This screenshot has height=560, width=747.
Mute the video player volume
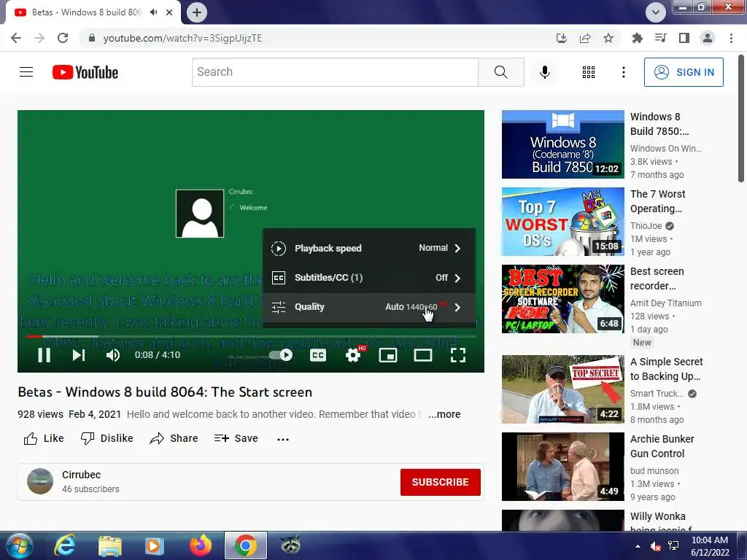(113, 355)
